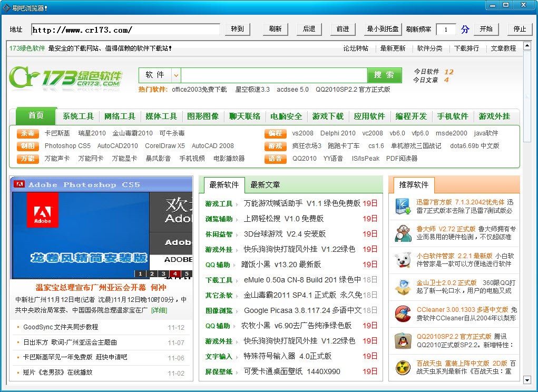
Task: Select banner slide number 5
Action: 187,273
